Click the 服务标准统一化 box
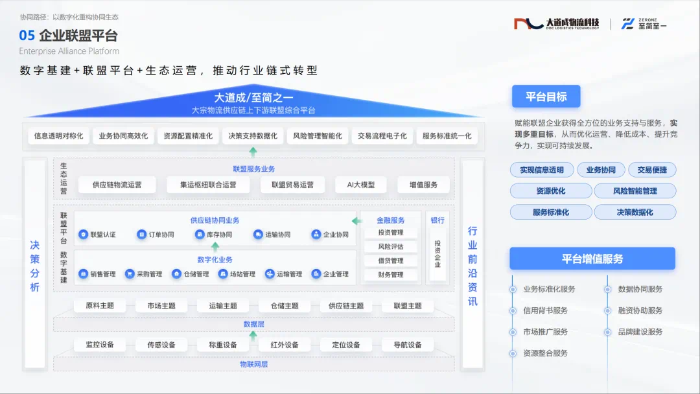This screenshot has height=394, width=700. 447,136
